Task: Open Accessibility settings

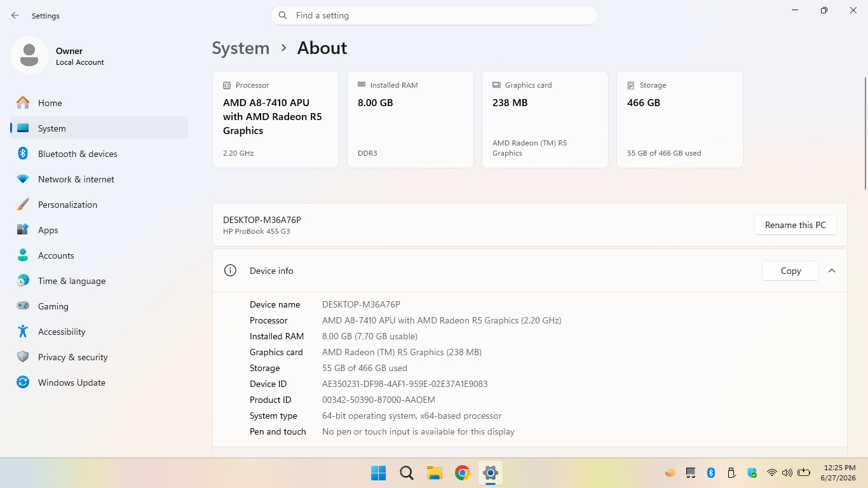Action: [x=99, y=332]
